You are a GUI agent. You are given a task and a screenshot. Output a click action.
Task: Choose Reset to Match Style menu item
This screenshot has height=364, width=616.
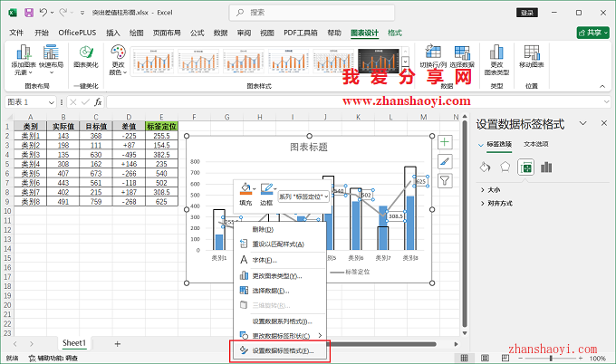(281, 244)
